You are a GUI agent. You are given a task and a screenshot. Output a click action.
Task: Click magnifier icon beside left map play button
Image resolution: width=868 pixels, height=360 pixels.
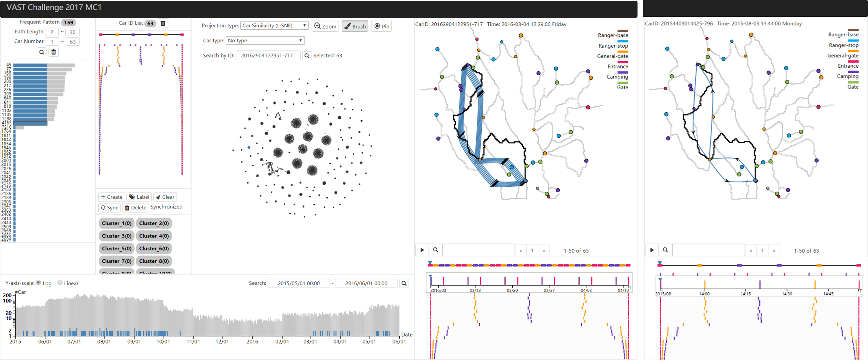436,250
